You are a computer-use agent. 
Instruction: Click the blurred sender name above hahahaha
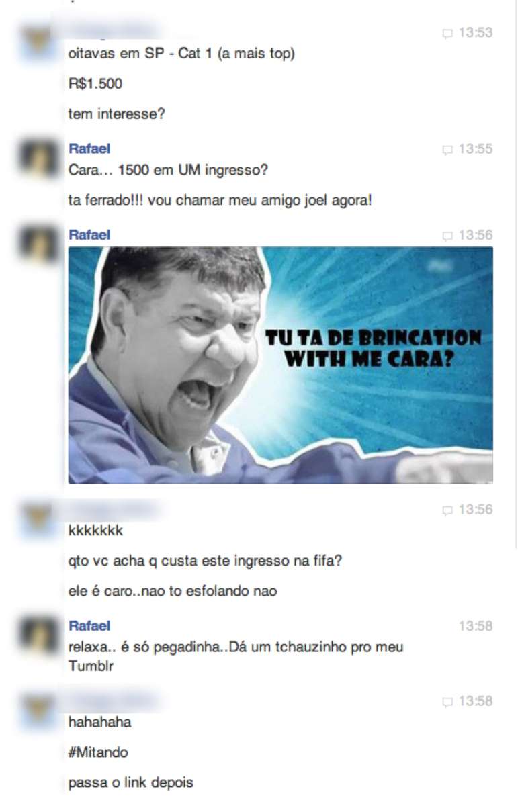pyautogui.click(x=114, y=701)
